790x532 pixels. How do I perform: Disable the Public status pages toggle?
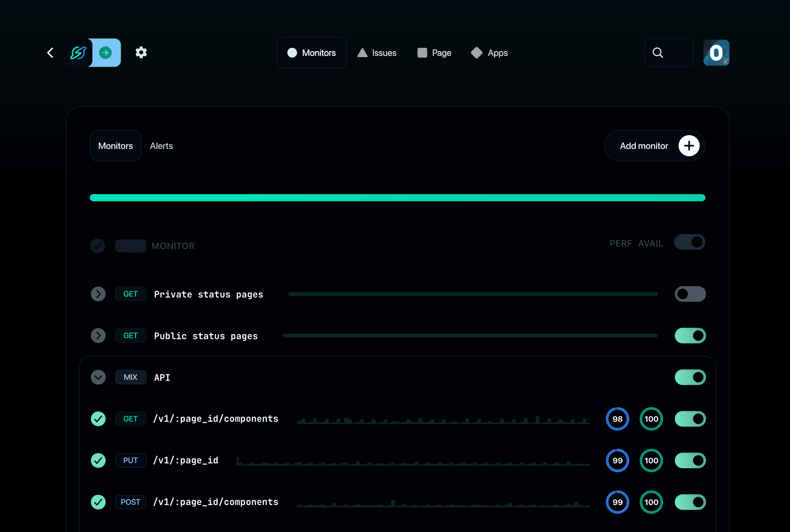(x=690, y=336)
